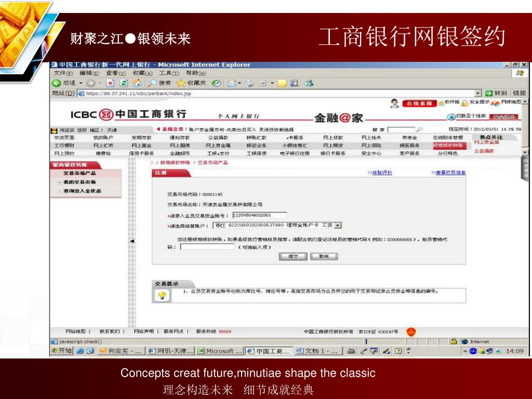Open the 收藏(A) menu

pos(142,73)
